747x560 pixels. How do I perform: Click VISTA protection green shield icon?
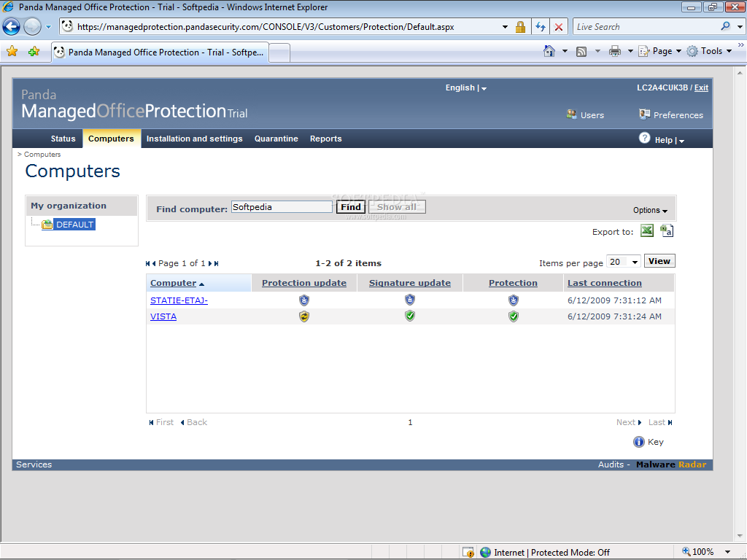click(513, 316)
